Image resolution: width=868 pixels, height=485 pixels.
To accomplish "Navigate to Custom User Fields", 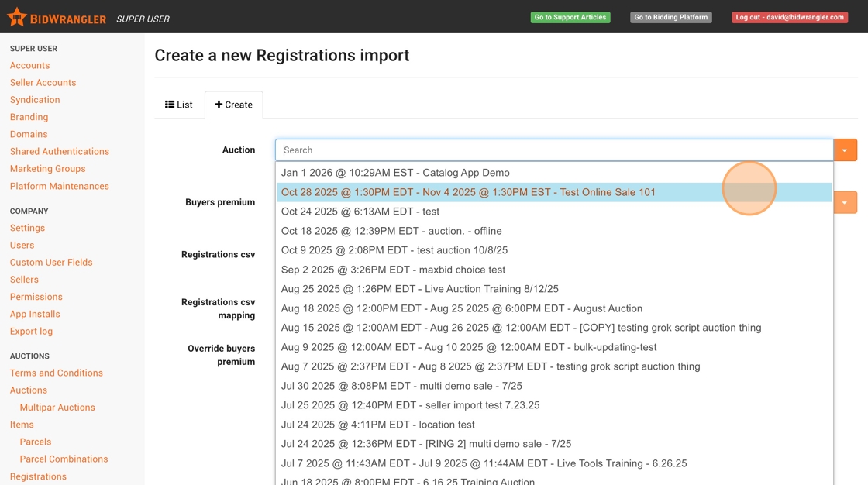I will point(51,263).
